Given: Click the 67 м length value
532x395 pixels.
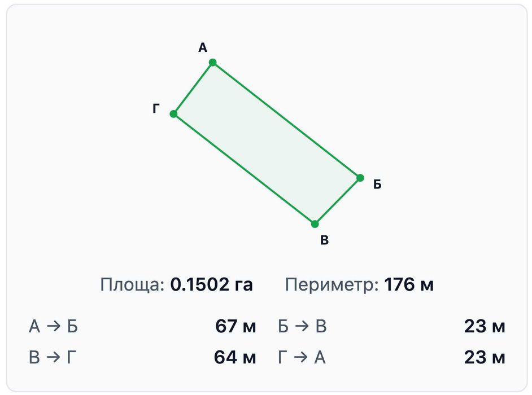Looking at the screenshot, I should 236,326.
